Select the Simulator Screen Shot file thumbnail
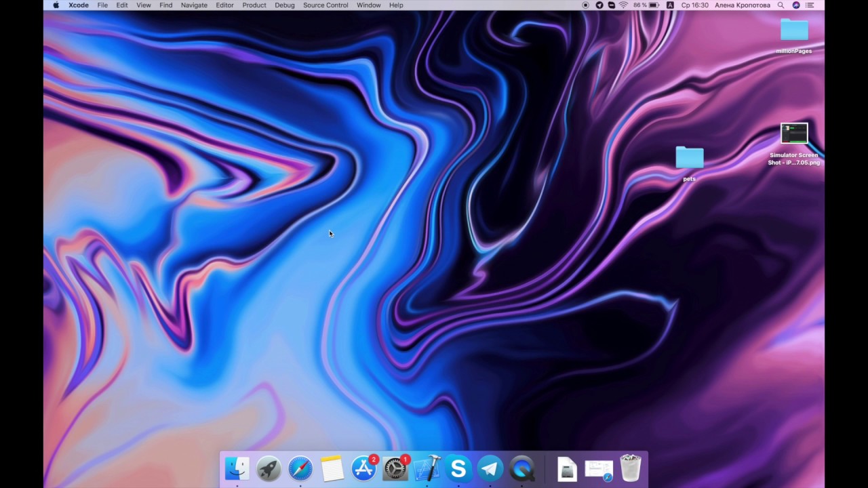The image size is (868, 488). [x=794, y=134]
